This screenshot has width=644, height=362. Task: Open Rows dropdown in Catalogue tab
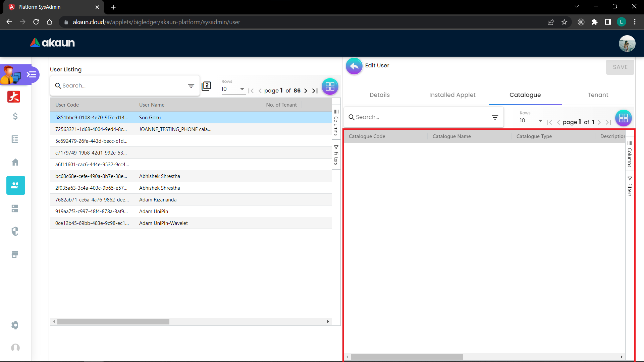pyautogui.click(x=531, y=121)
